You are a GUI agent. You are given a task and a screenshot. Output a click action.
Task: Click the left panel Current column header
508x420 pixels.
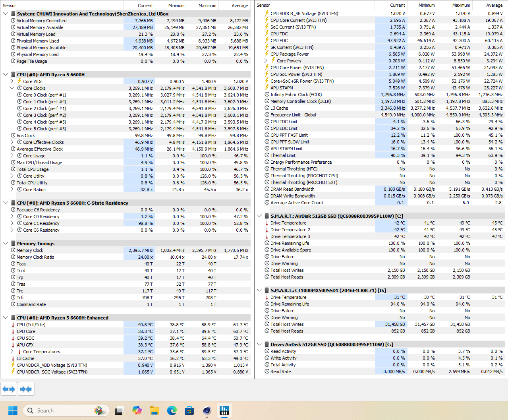click(x=139, y=6)
